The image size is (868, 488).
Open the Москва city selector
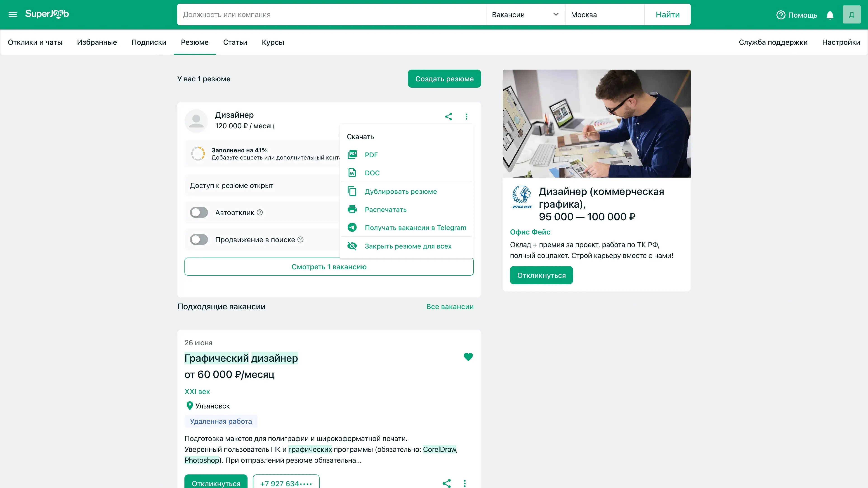pyautogui.click(x=604, y=14)
